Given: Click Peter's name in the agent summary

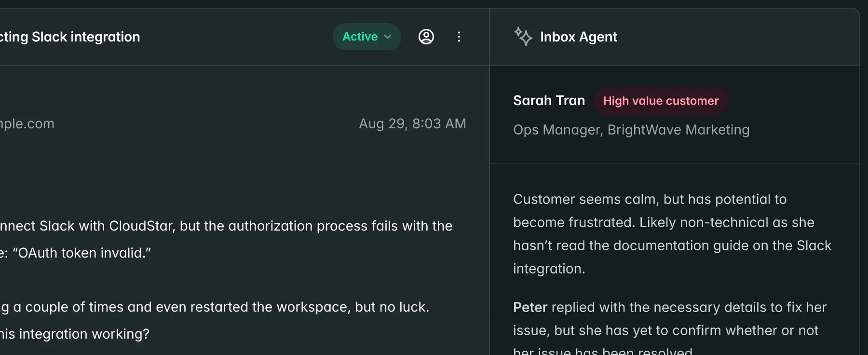Looking at the screenshot, I should (529, 307).
